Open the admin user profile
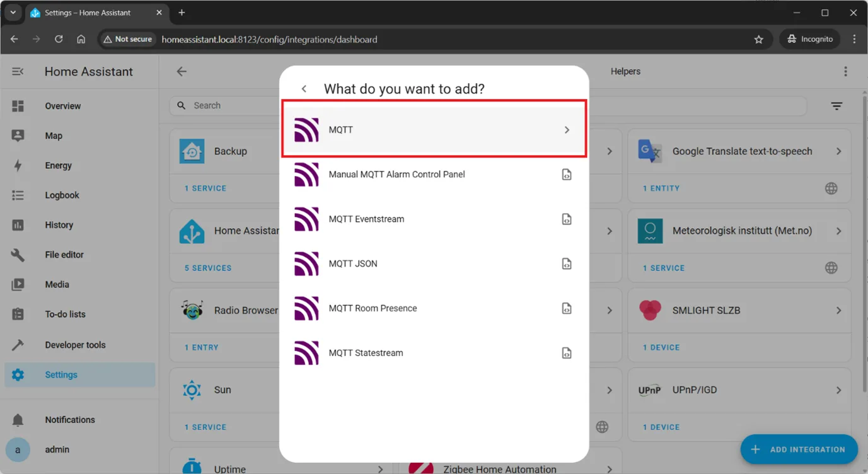This screenshot has height=474, width=868. [x=57, y=450]
